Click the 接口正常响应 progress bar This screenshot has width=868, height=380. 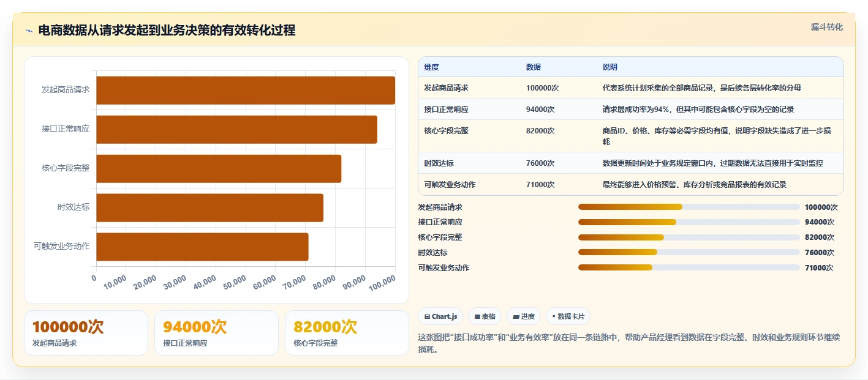coord(689,222)
